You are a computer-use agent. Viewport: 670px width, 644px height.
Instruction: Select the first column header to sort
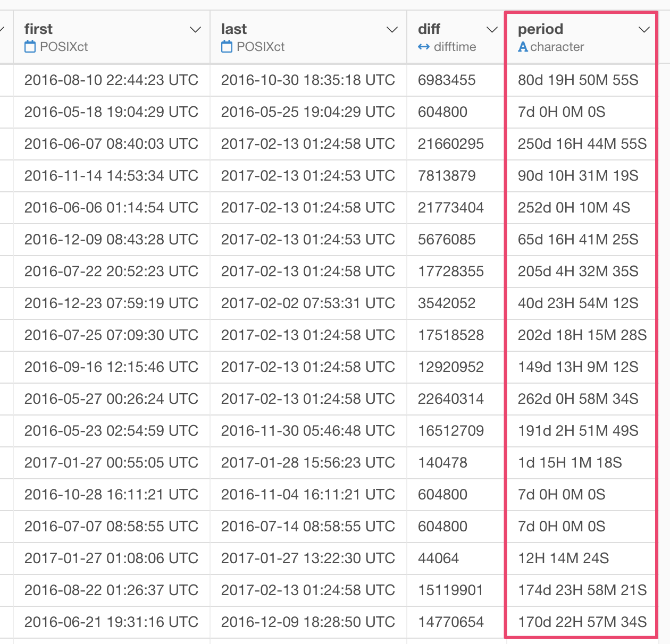[39, 29]
